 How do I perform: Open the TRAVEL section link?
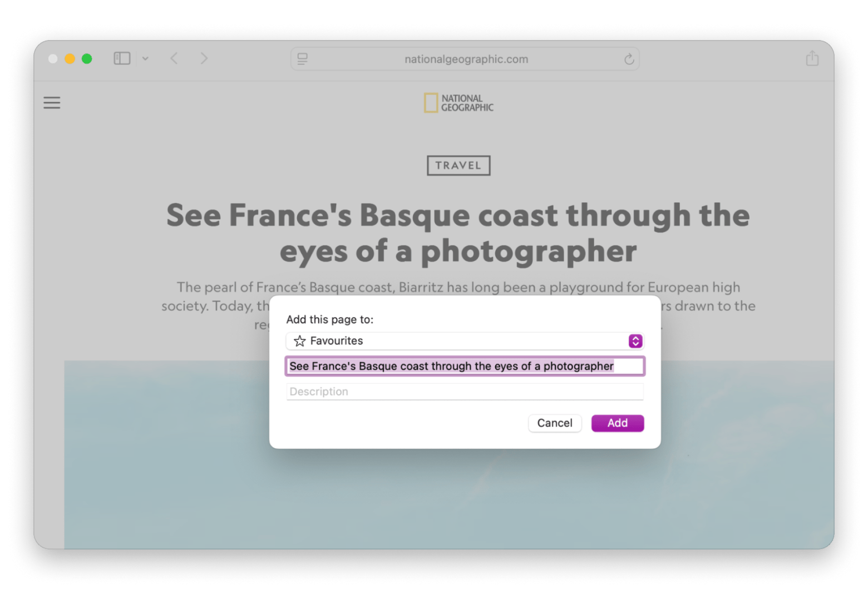pos(458,165)
